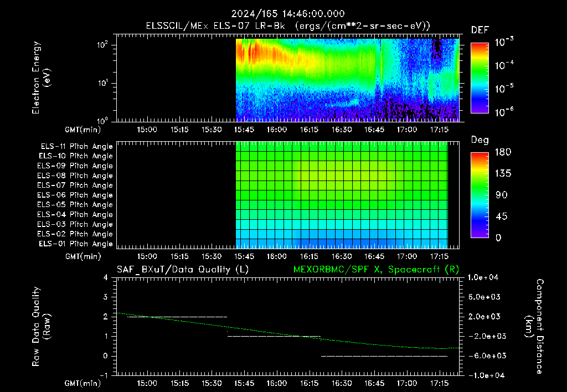Click the ELS-04 Pitch Angle label

(x=75, y=214)
